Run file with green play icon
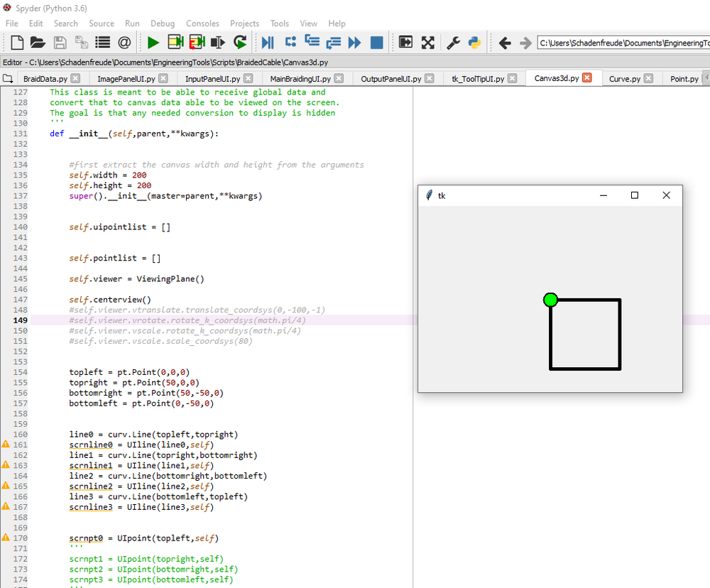The height and width of the screenshot is (588, 710). tap(153, 43)
